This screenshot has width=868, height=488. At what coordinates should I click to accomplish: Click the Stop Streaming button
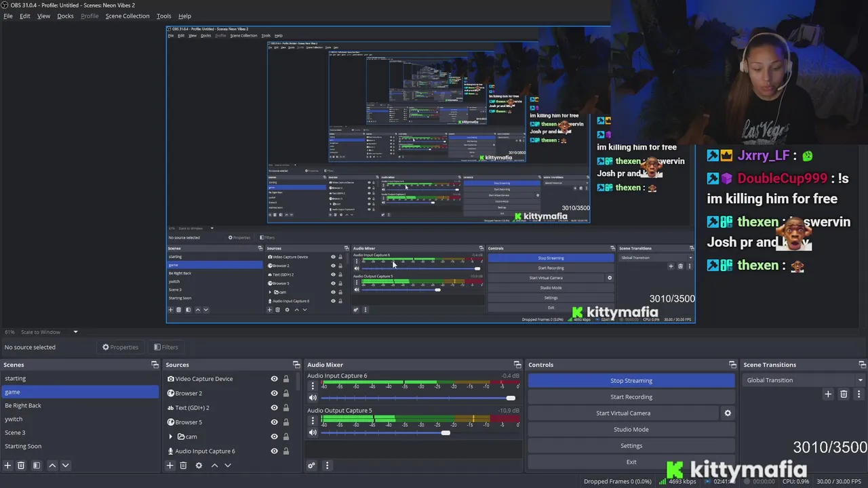[631, 381]
